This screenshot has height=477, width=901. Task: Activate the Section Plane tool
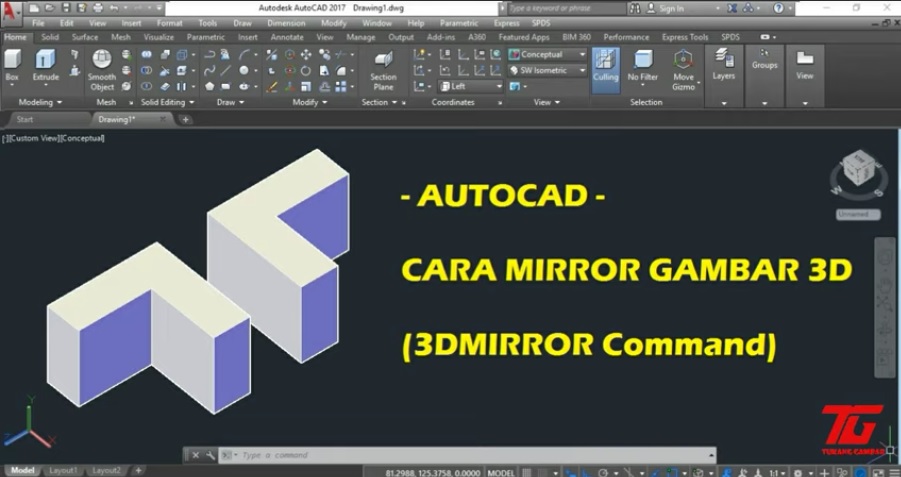tap(383, 70)
